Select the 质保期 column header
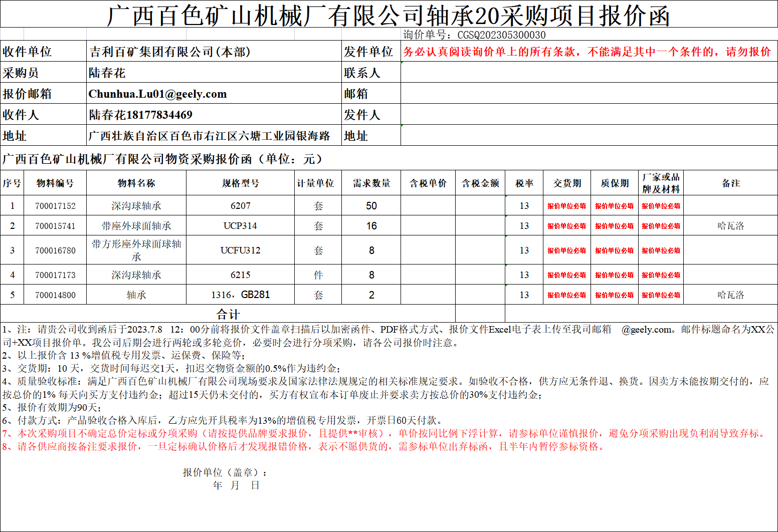 (615, 183)
